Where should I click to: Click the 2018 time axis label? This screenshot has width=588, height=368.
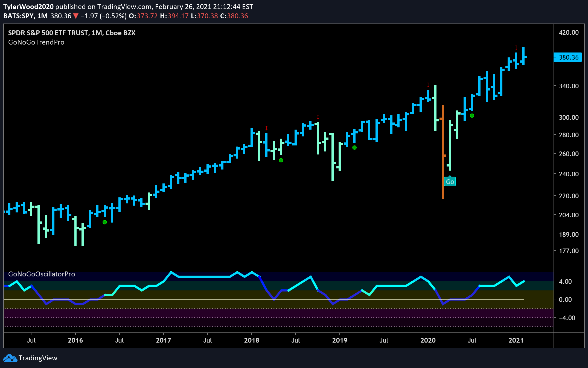point(252,340)
